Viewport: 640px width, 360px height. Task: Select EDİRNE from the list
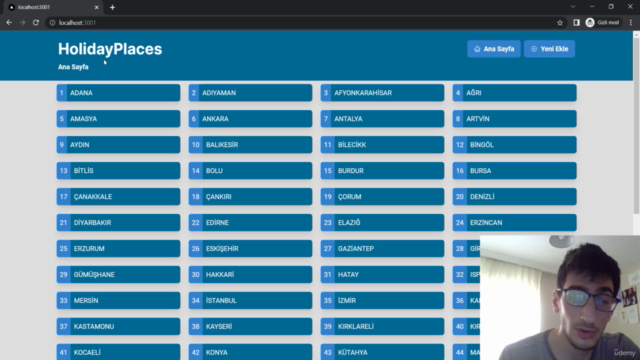pyautogui.click(x=250, y=223)
